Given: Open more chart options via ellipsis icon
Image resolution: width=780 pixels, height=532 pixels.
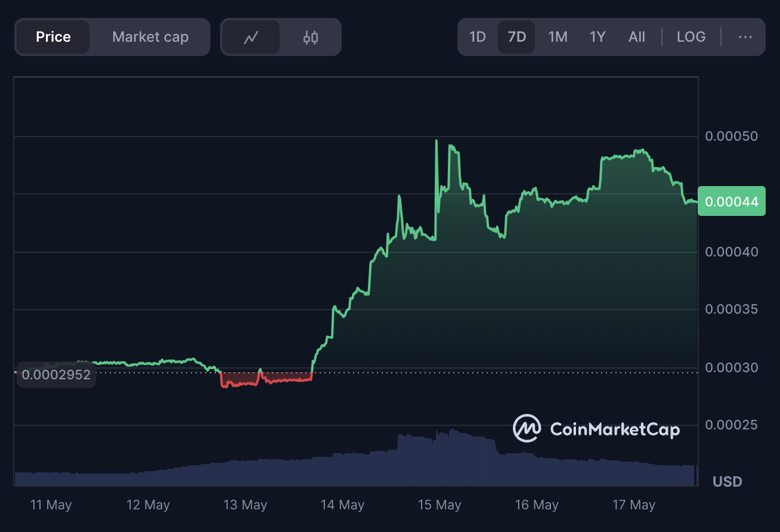Looking at the screenshot, I should [744, 36].
